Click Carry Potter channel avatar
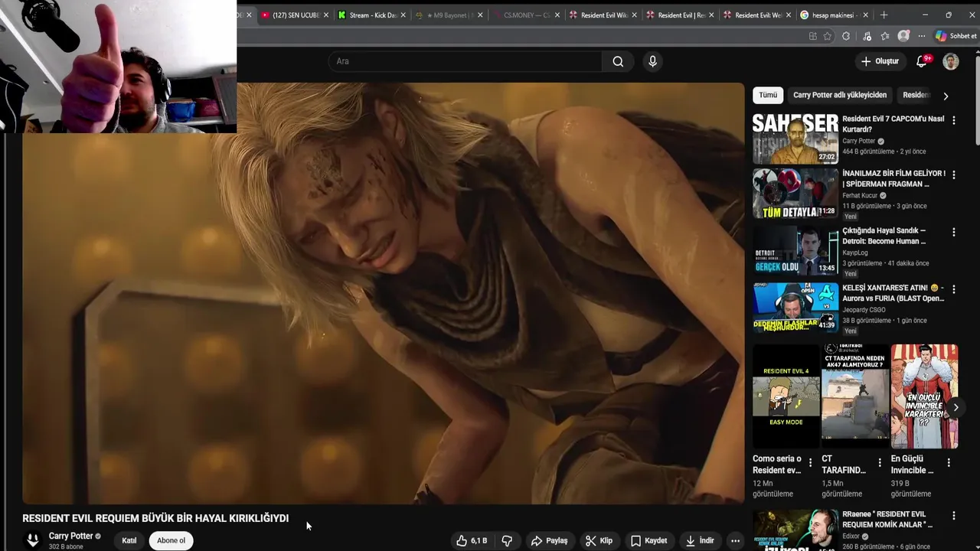The height and width of the screenshot is (551, 980). click(32, 540)
